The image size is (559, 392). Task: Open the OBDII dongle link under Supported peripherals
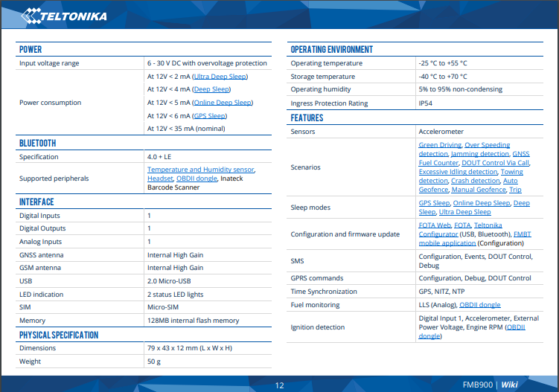coord(197,179)
